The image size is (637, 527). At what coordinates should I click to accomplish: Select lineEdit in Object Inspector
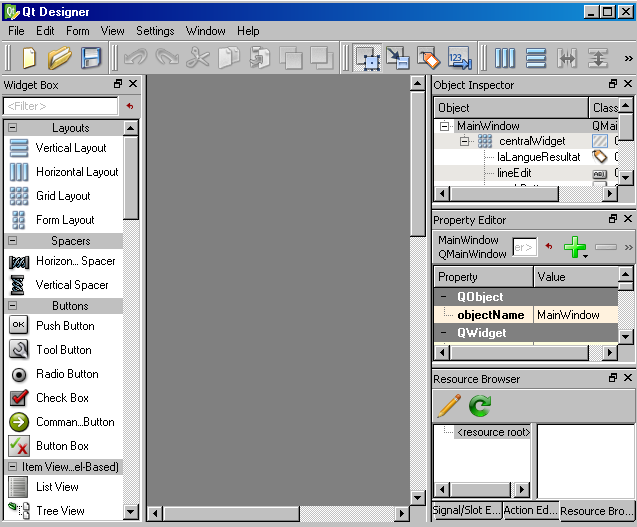tap(514, 173)
